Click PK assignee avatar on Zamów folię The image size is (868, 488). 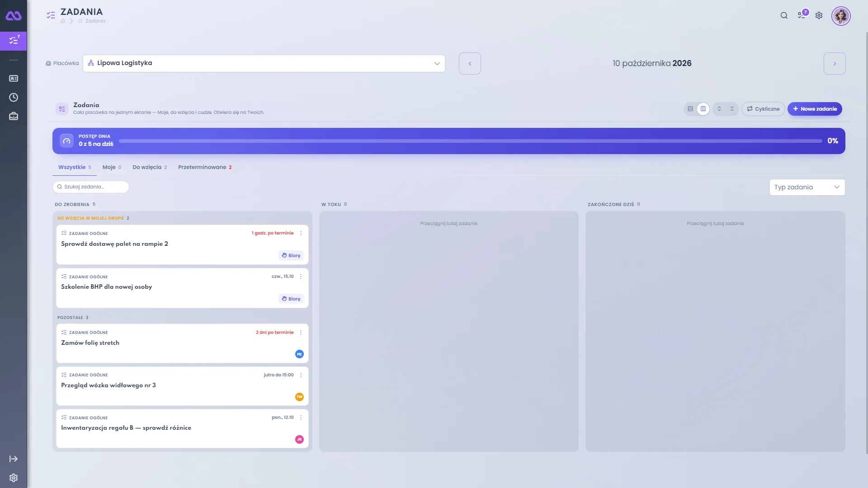point(299,354)
